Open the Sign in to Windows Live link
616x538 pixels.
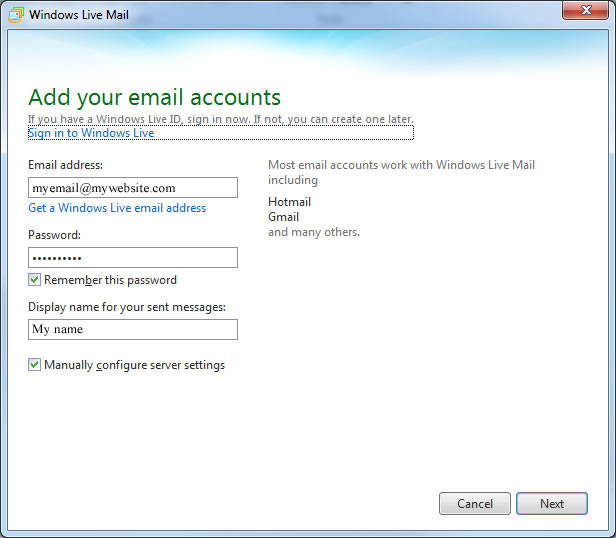tap(91, 133)
